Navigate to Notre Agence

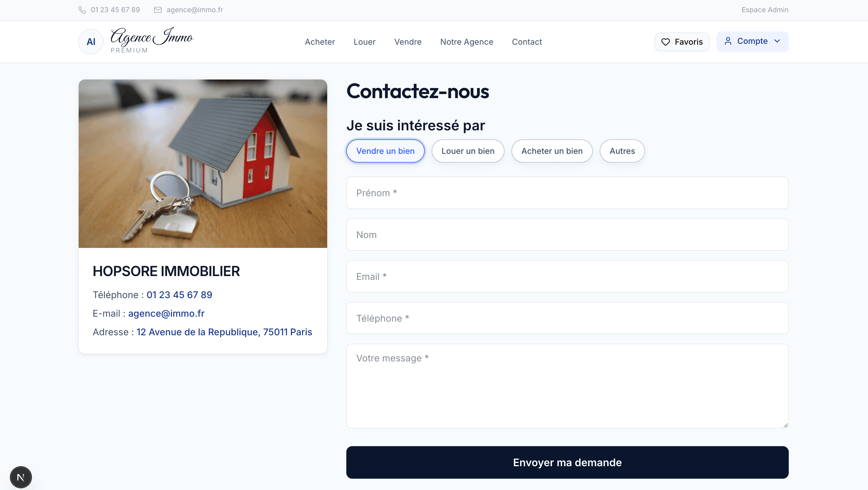(x=467, y=42)
